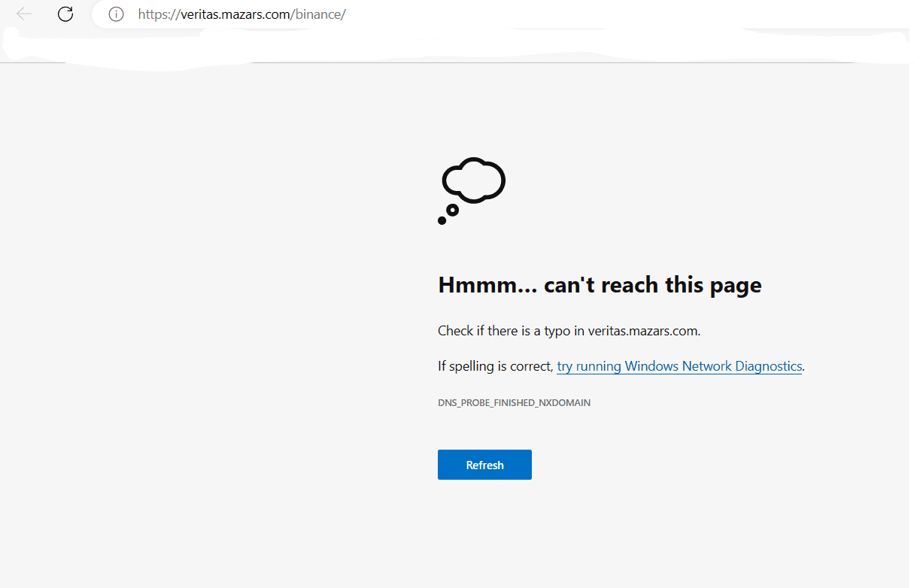Reload the page with the toolbar refresh icon

click(65, 14)
